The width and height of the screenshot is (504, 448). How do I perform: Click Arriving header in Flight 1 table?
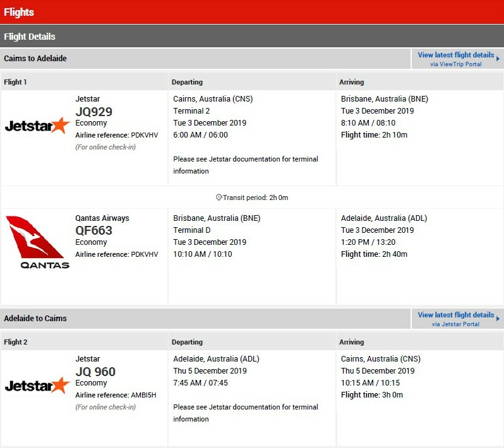point(352,82)
